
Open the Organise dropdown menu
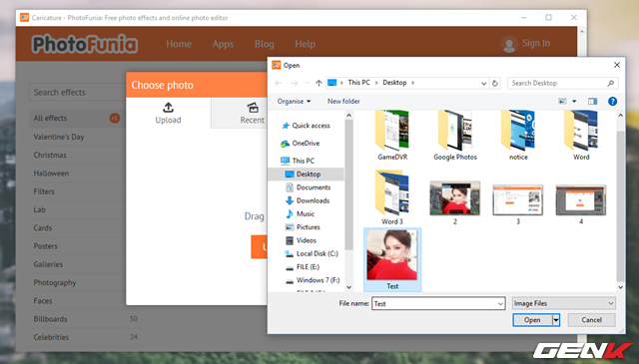tap(294, 102)
